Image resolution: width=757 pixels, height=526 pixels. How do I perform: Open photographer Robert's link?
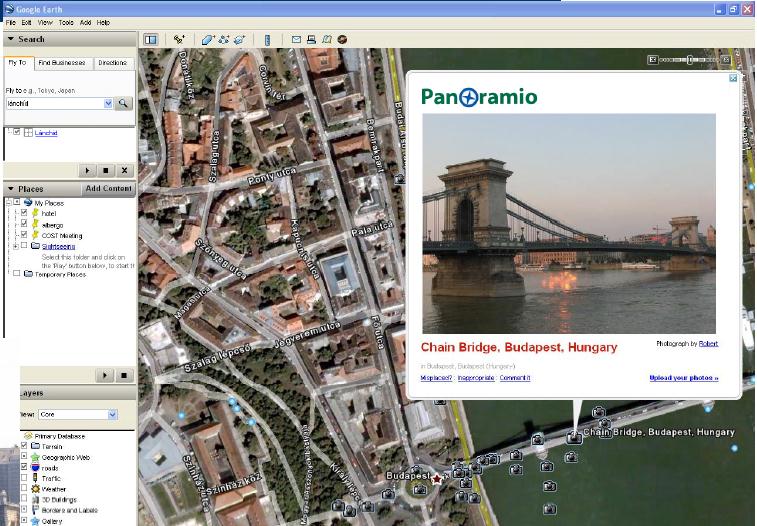point(708,344)
